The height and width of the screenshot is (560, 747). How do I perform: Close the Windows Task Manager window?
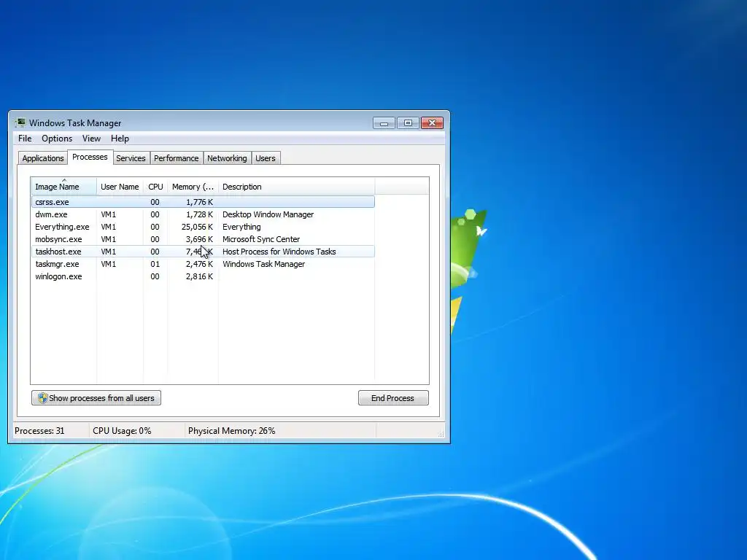coord(432,123)
